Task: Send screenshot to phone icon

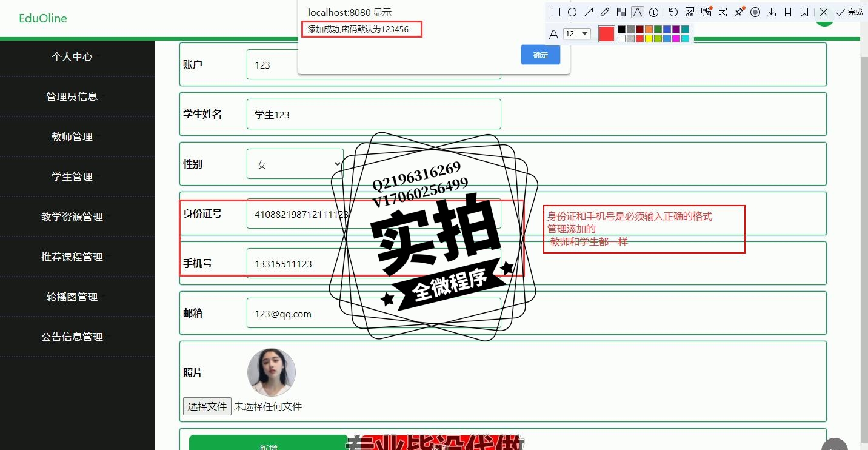Action: pyautogui.click(x=788, y=12)
